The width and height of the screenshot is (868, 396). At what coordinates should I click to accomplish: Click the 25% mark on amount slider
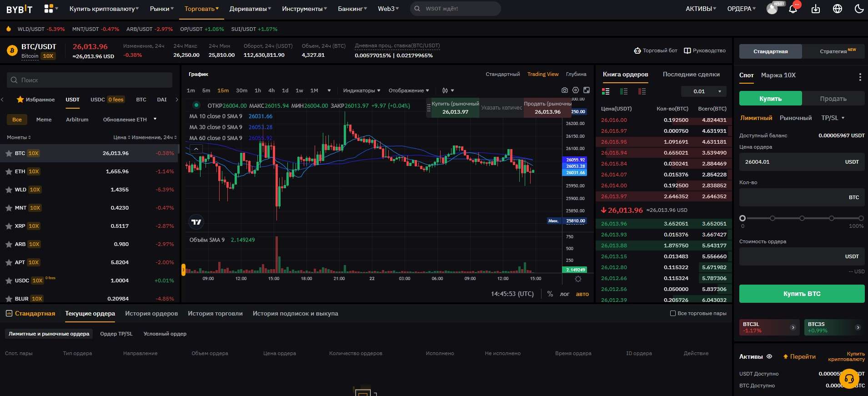[772, 219]
